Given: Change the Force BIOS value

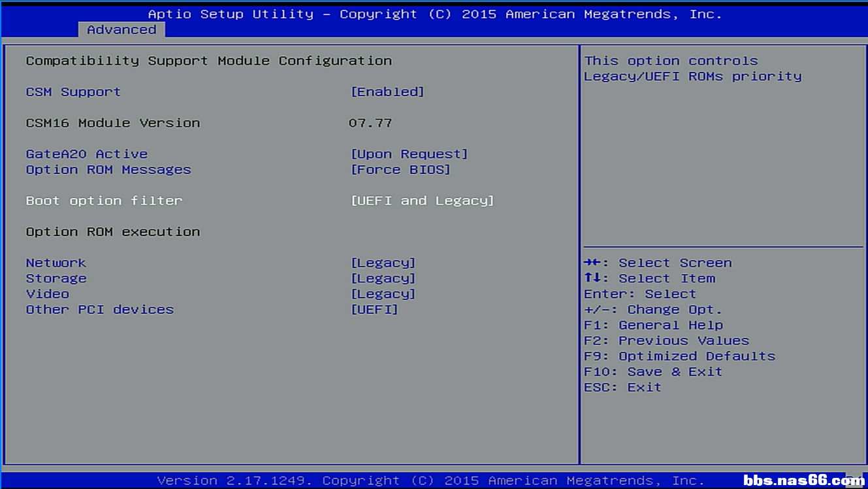Looking at the screenshot, I should [x=400, y=170].
